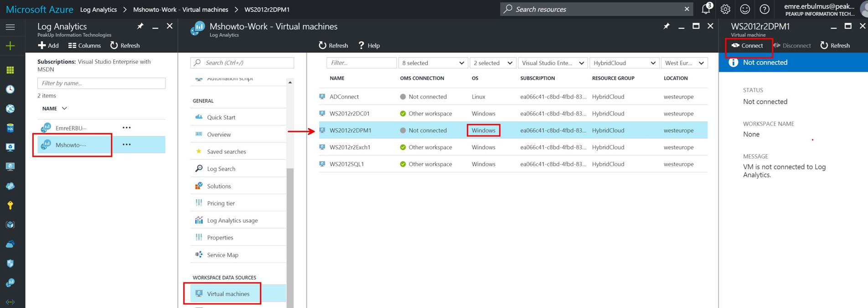This screenshot has width=868, height=308.
Task: Open the notifications bell icon
Action: click(706, 9)
